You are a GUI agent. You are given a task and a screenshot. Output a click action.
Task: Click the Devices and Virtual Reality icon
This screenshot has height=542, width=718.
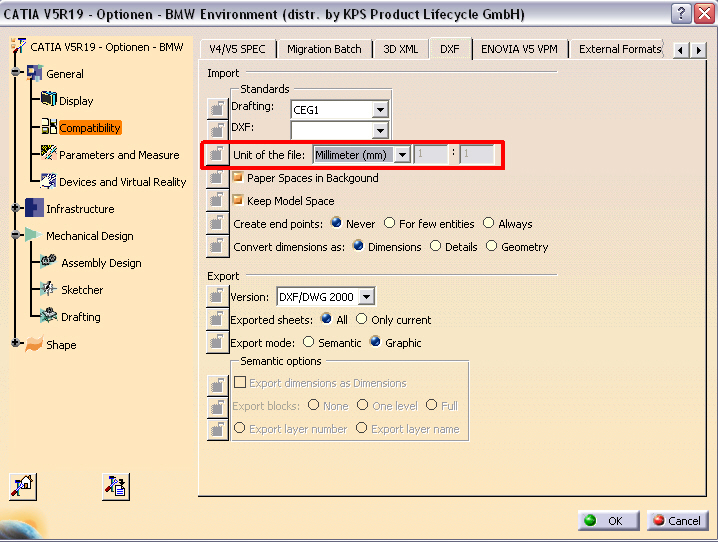(x=49, y=180)
